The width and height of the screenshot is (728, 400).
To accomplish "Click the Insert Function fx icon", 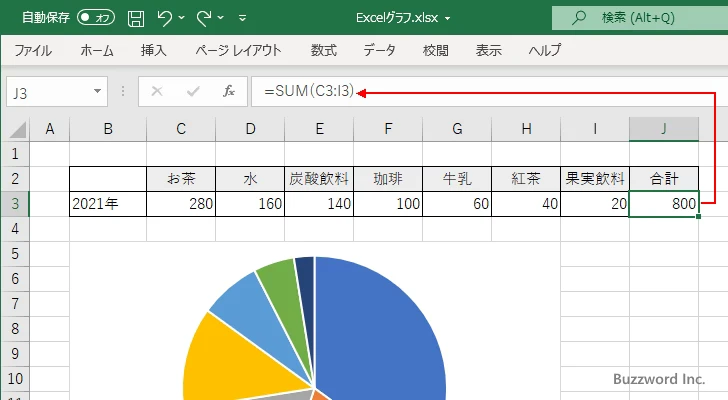I will click(229, 91).
